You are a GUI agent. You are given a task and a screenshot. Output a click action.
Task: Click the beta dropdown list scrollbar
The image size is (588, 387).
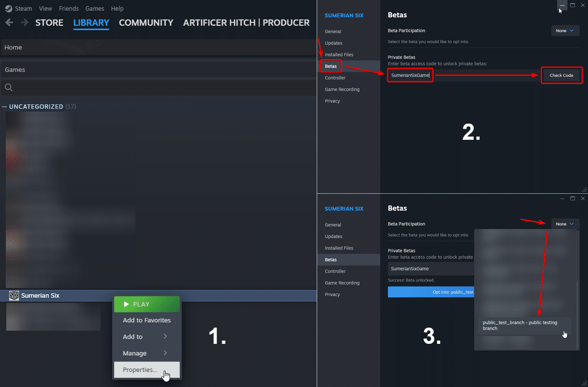(577, 315)
